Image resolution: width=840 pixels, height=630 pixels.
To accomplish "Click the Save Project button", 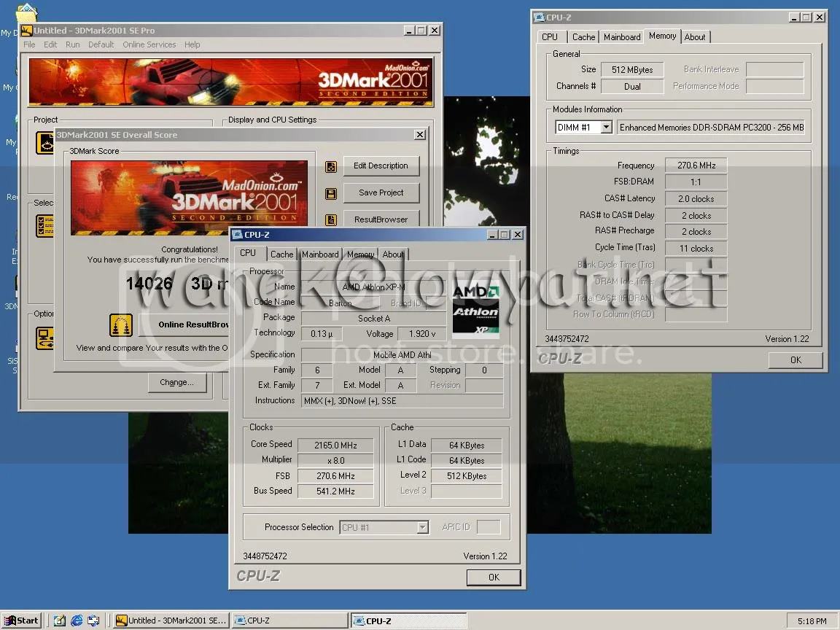I will coord(381,192).
